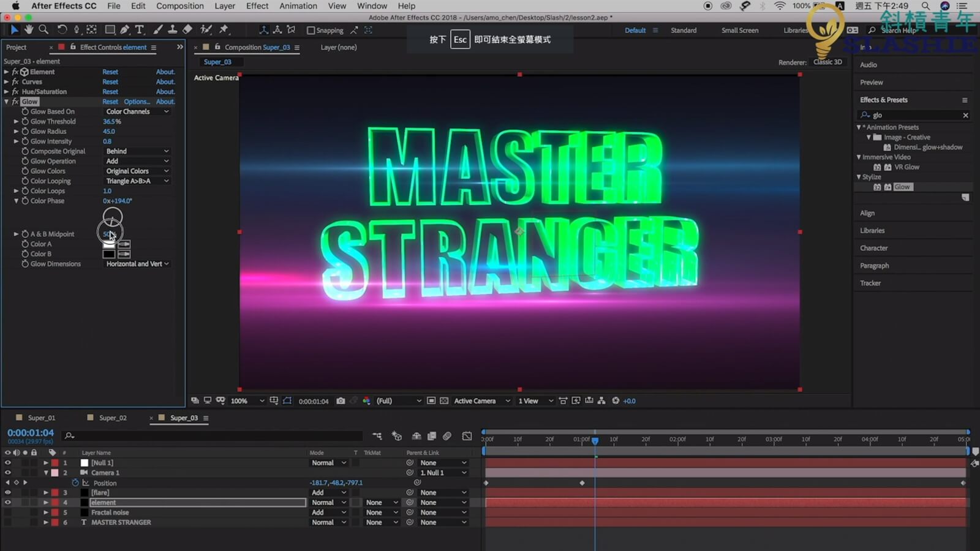Hide the element layer eye
Image resolution: width=980 pixels, height=551 pixels.
tap(8, 503)
